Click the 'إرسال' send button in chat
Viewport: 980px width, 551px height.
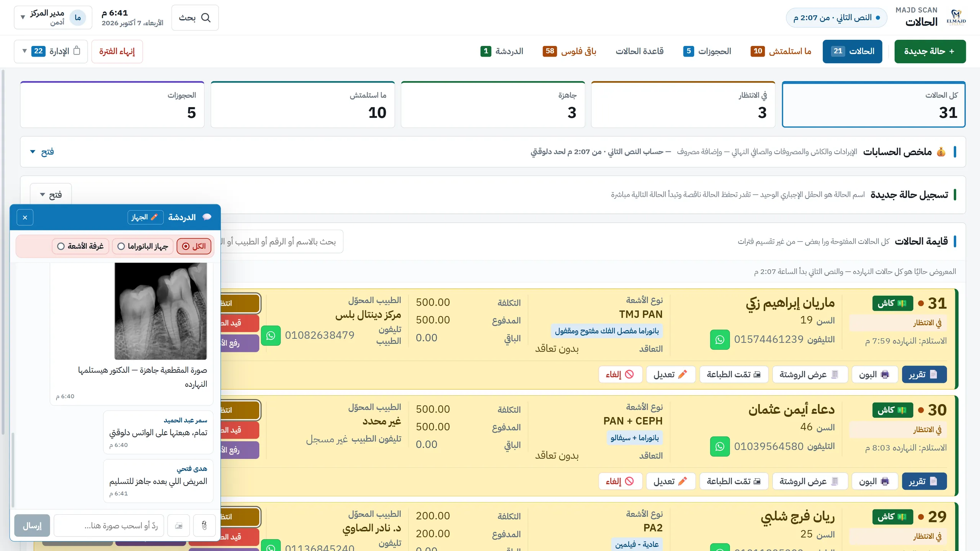click(x=32, y=525)
